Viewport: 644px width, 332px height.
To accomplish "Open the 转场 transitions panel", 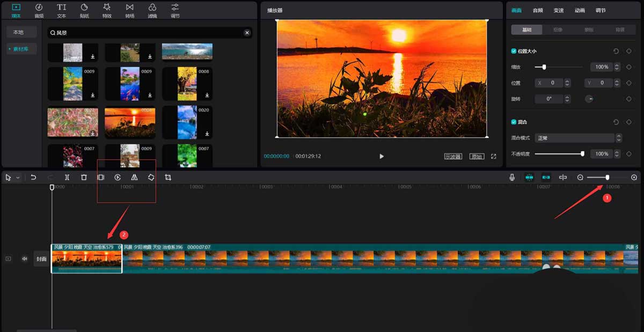I will [129, 10].
